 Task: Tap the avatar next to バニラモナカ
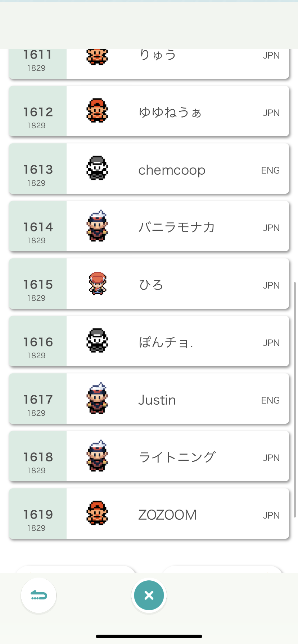click(97, 225)
